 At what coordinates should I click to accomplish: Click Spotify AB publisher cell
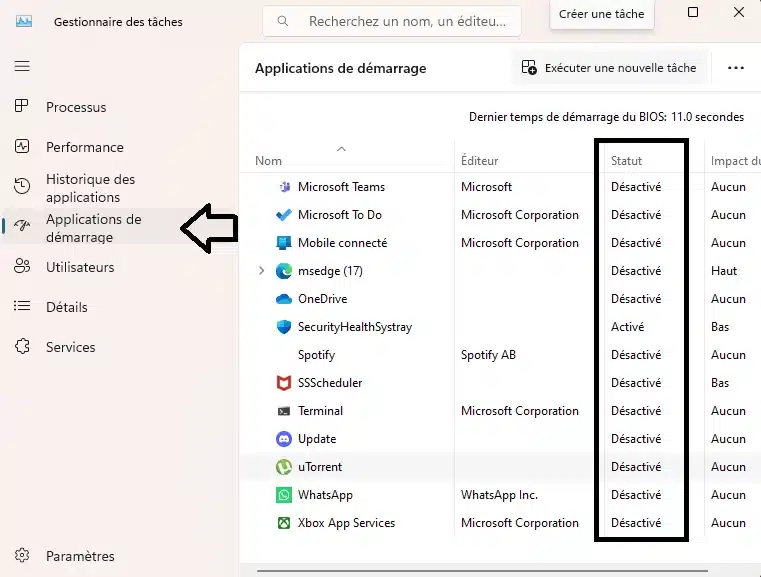[488, 355]
